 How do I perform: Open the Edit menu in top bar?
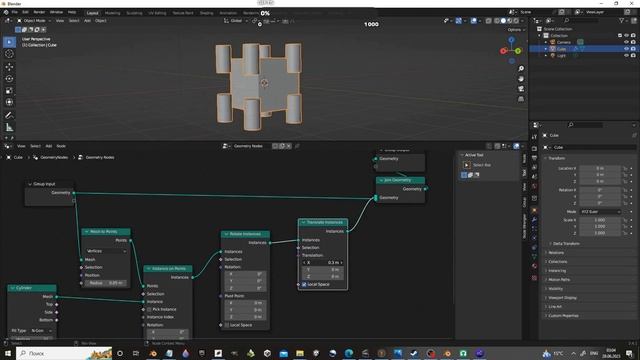pos(25,12)
